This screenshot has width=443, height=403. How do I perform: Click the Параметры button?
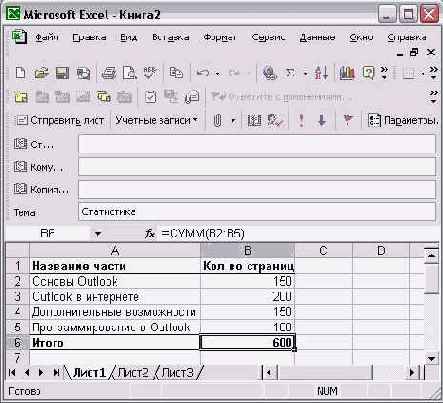coord(403,120)
